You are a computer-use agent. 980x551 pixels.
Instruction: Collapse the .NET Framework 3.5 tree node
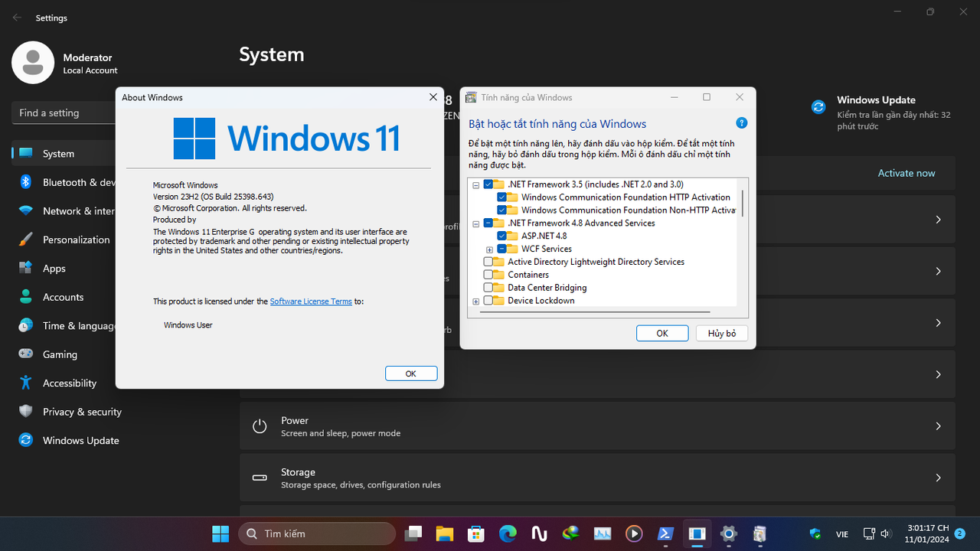pyautogui.click(x=476, y=185)
